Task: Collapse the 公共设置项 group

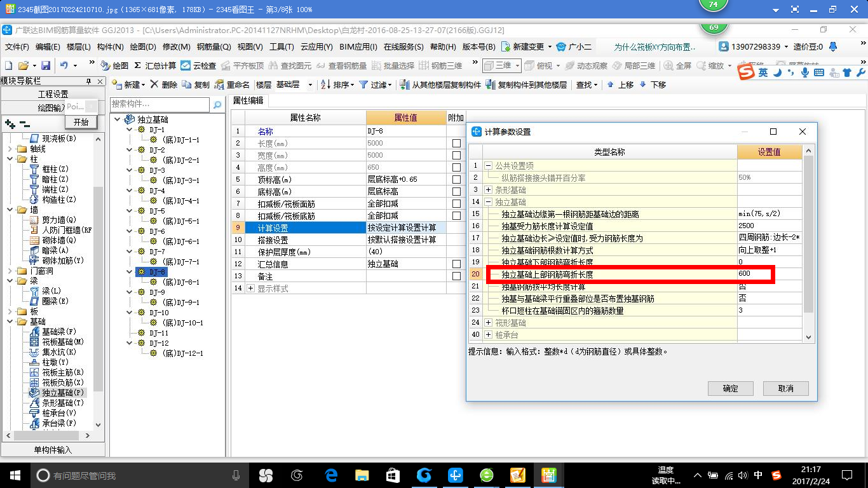Action: point(488,166)
